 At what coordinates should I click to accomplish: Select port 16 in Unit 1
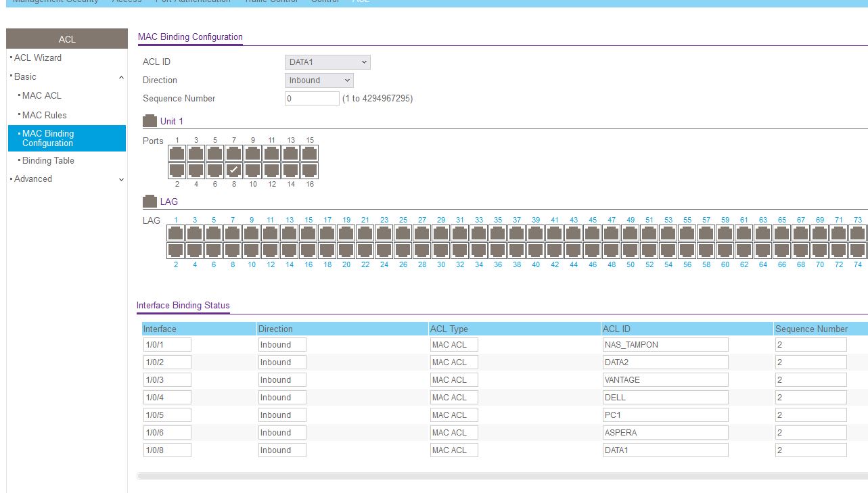click(310, 170)
